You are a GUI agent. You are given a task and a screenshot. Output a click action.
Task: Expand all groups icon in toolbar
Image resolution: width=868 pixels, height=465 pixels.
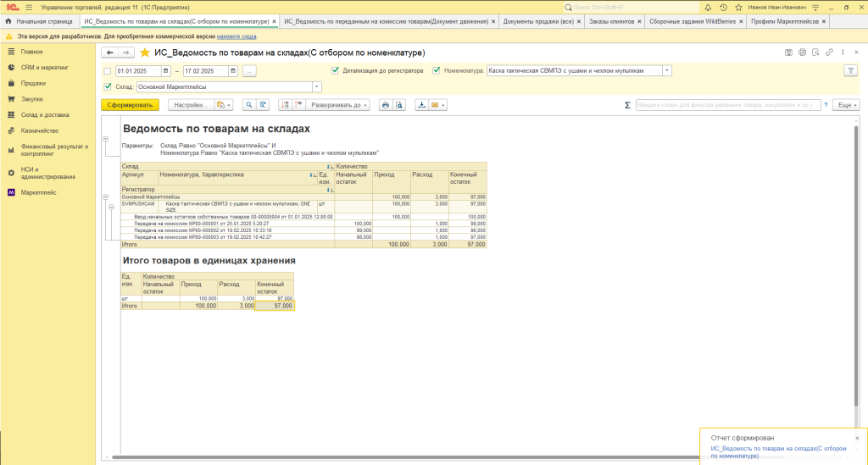299,105
